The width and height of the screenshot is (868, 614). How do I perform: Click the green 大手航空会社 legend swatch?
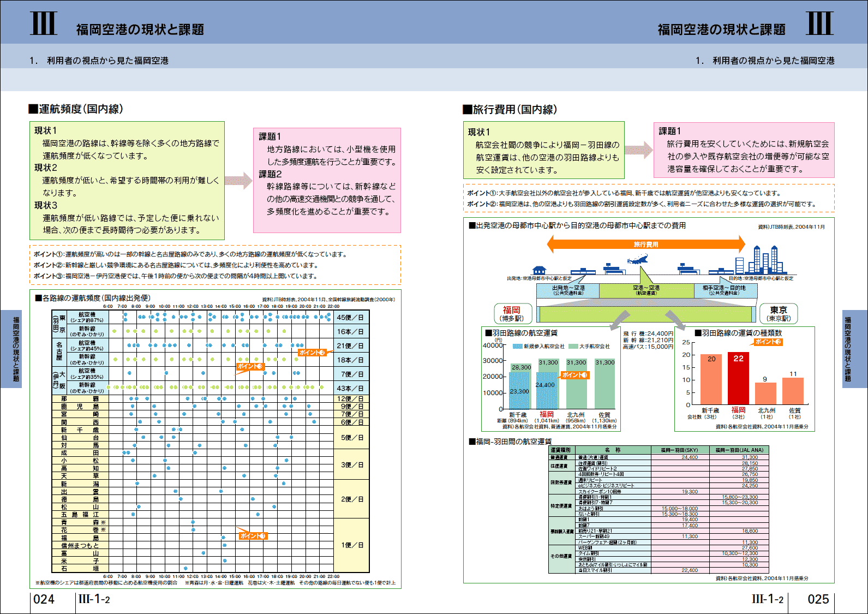(x=573, y=347)
